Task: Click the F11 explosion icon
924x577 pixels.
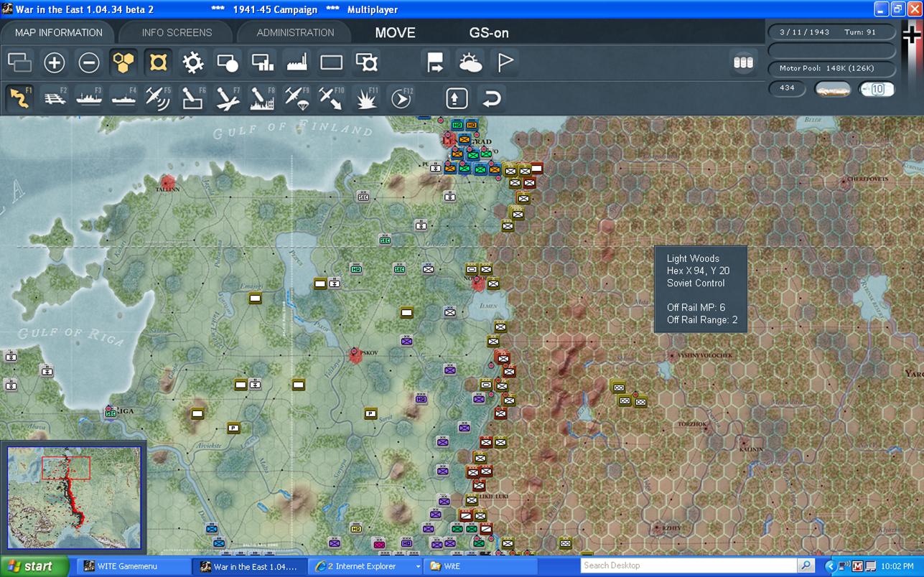Action: click(366, 98)
